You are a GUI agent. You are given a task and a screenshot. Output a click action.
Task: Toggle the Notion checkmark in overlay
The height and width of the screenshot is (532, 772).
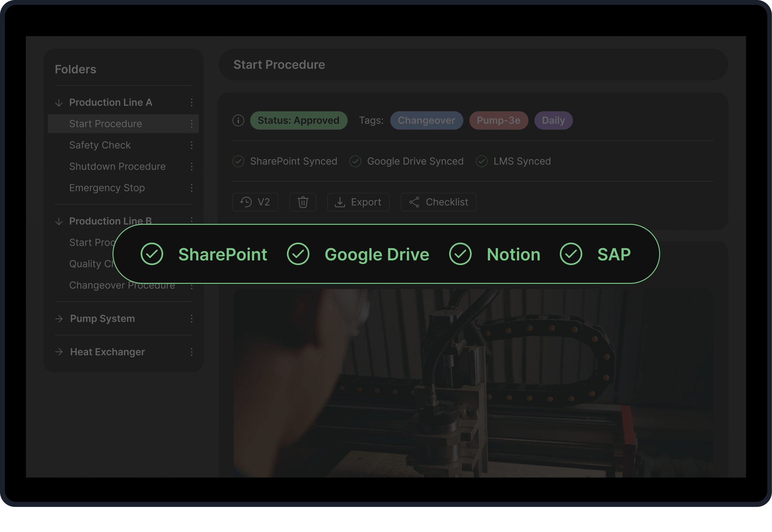pos(460,254)
